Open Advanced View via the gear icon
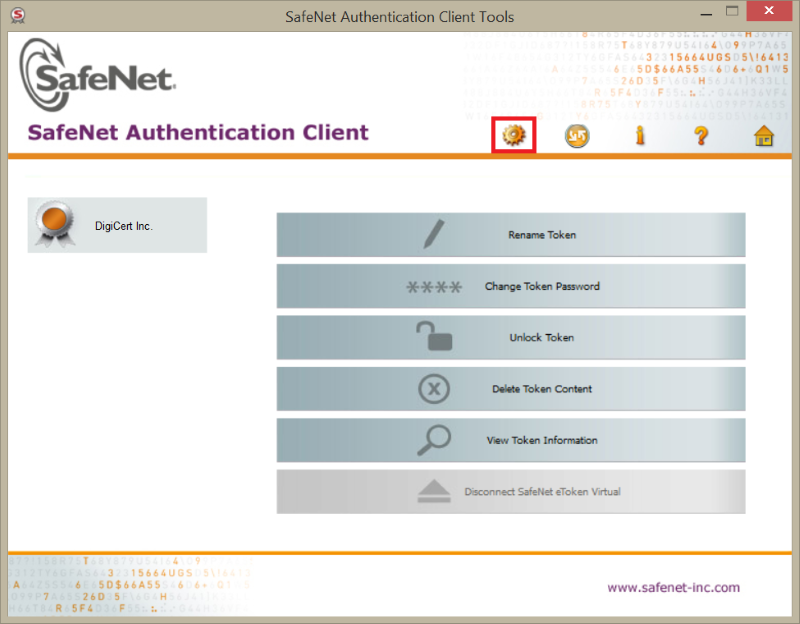 click(514, 135)
